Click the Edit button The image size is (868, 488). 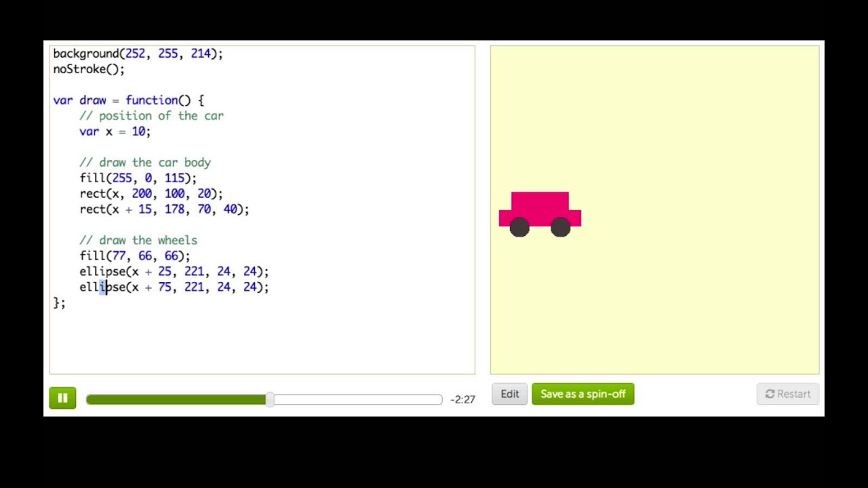point(510,394)
